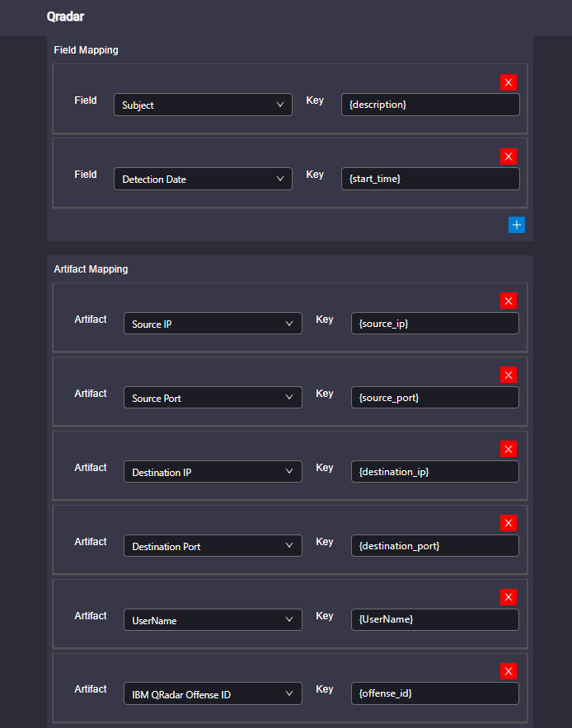The height and width of the screenshot is (728, 572).
Task: Delete the Destination Port artifact row
Action: point(509,523)
